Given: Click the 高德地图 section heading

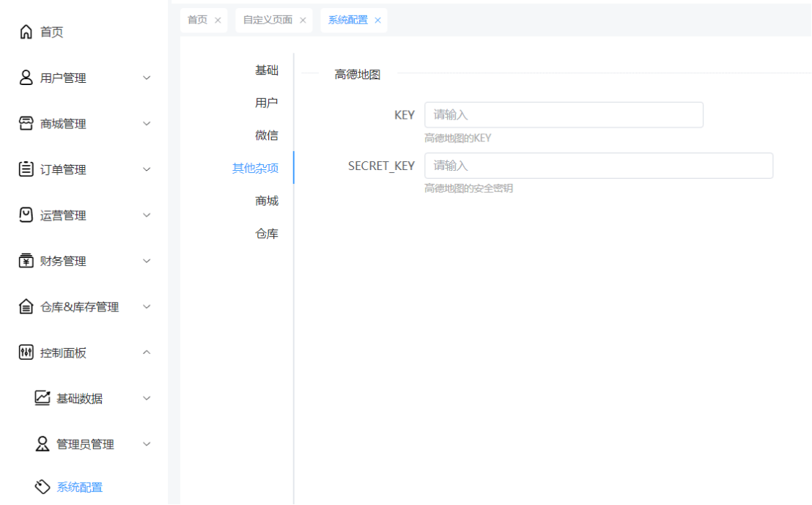Looking at the screenshot, I should 358,74.
